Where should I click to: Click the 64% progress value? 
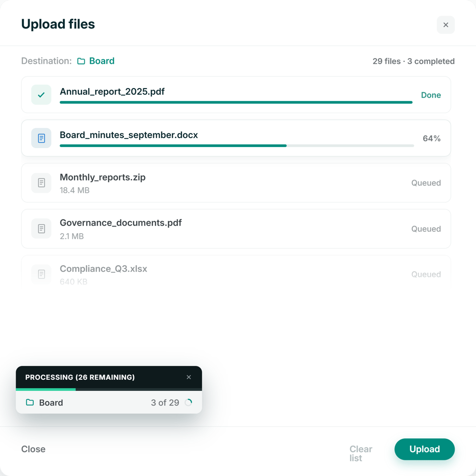431,139
